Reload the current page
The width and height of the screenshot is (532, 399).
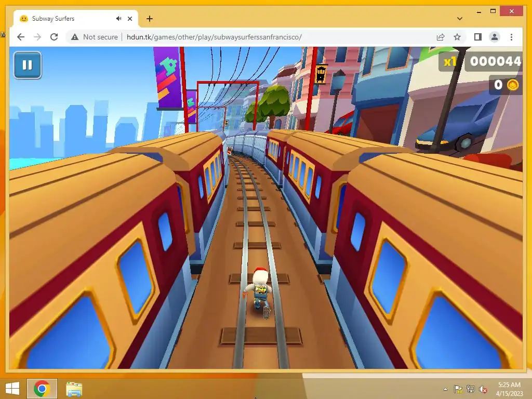(54, 37)
